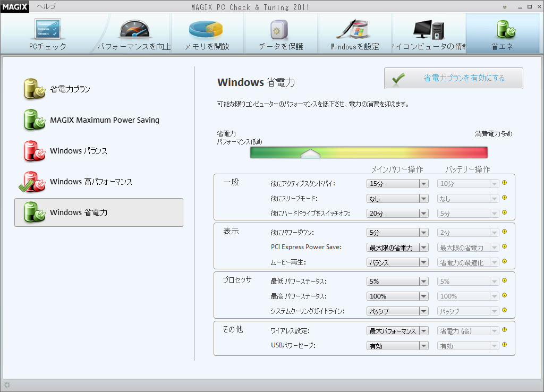Click info icon for ハードドライブをスイッチオフ row
The height and width of the screenshot is (392, 544).
coord(505,212)
